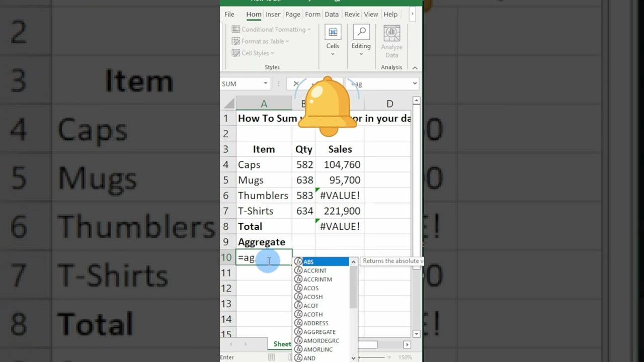This screenshot has height=362, width=644.
Task: Click the quantity cell 582
Action: click(x=304, y=164)
